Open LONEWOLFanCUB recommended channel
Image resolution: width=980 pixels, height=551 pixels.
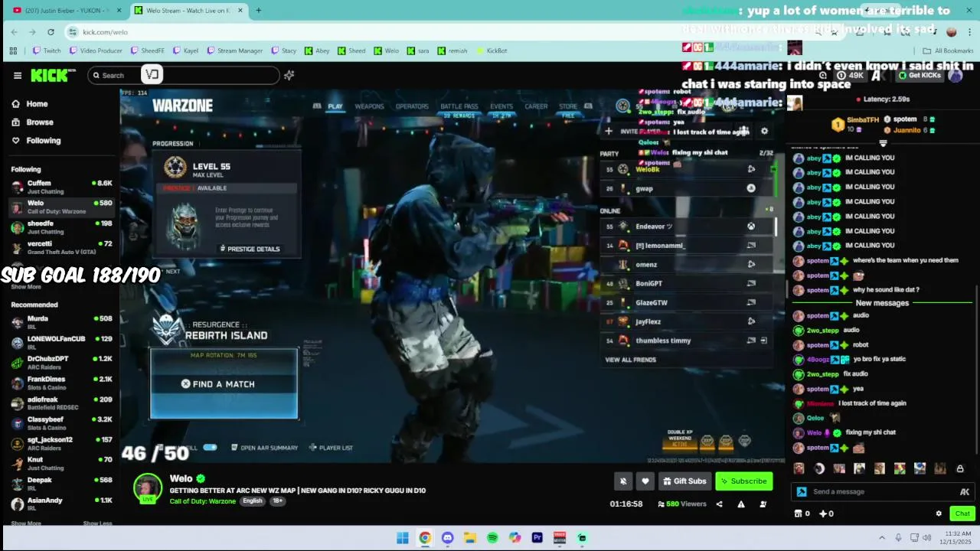tap(61, 342)
